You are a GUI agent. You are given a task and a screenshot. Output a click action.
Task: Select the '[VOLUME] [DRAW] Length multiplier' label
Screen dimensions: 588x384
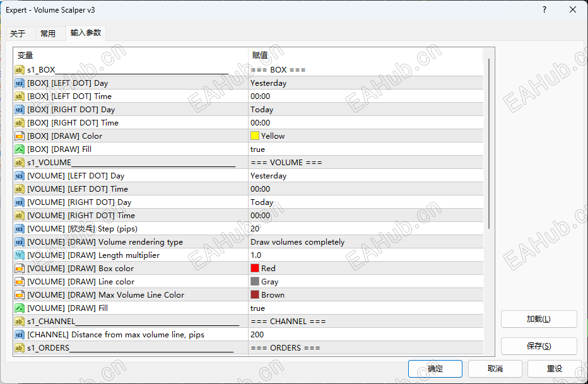[93, 255]
